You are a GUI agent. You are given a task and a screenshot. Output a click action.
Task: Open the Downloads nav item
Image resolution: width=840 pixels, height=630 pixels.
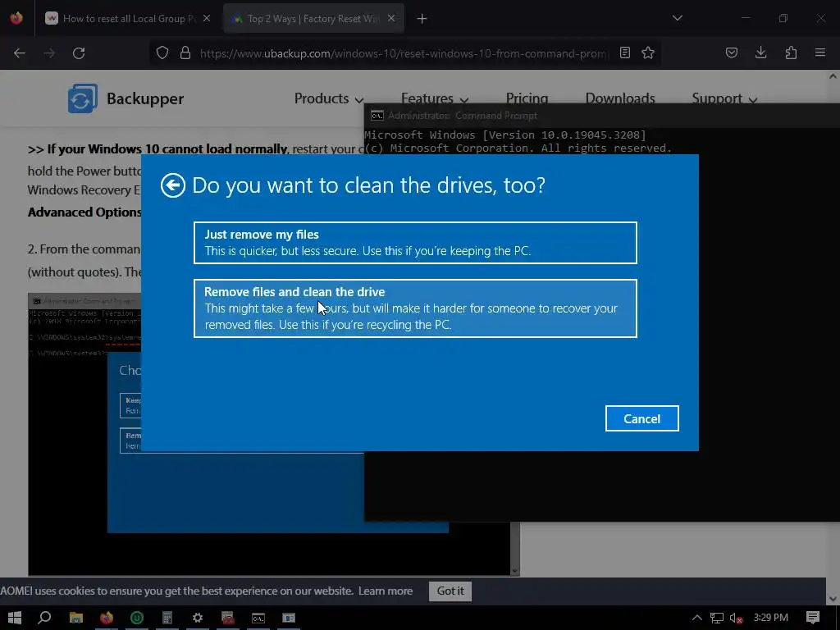point(620,98)
